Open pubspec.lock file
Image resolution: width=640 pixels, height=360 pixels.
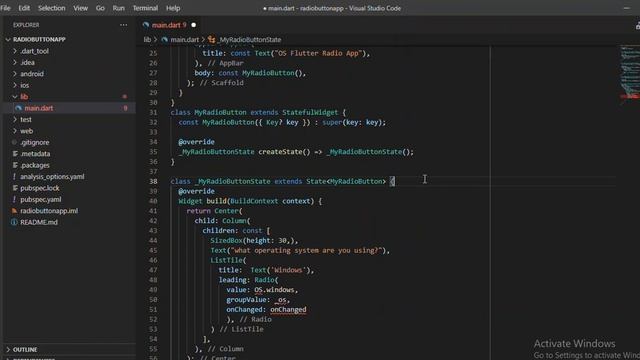40,188
